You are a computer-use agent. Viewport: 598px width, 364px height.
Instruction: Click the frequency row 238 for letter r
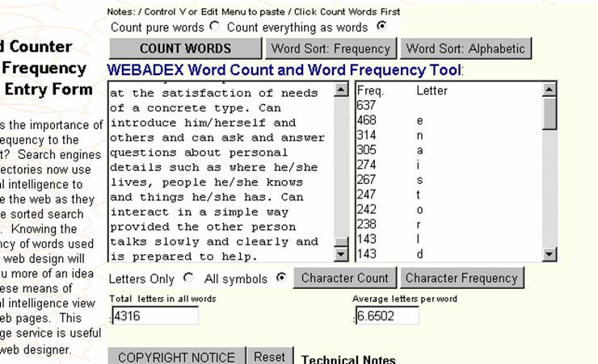click(448, 224)
